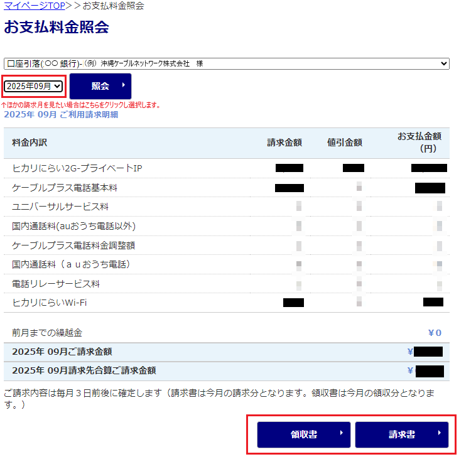Viewport: 476px width, 464px height.
Task: Click the 2025年 09月ご請求金額 total row label
Action: point(62,352)
